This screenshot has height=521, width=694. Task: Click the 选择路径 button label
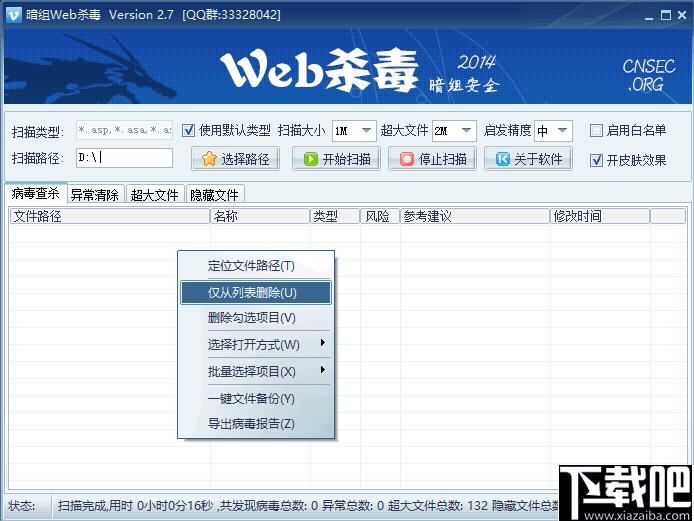click(x=245, y=159)
